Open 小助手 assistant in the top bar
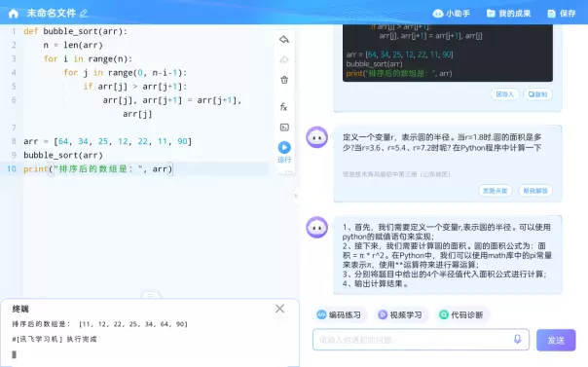Screen dimensions: 588x367 click(x=451, y=14)
